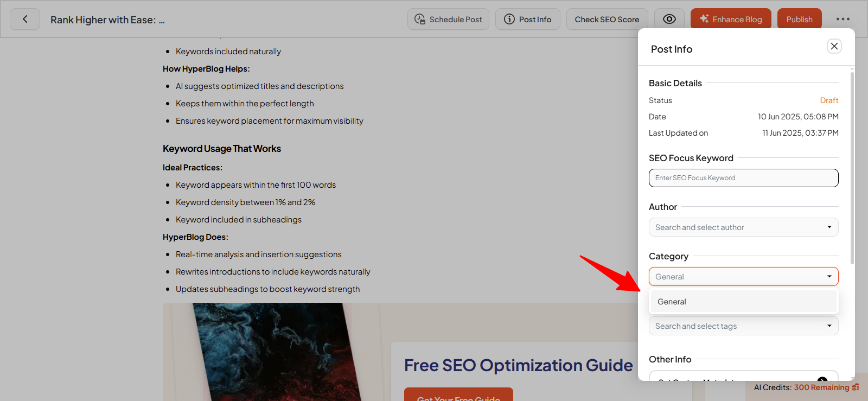Focus the SEO Focus Keyword input

tap(744, 178)
